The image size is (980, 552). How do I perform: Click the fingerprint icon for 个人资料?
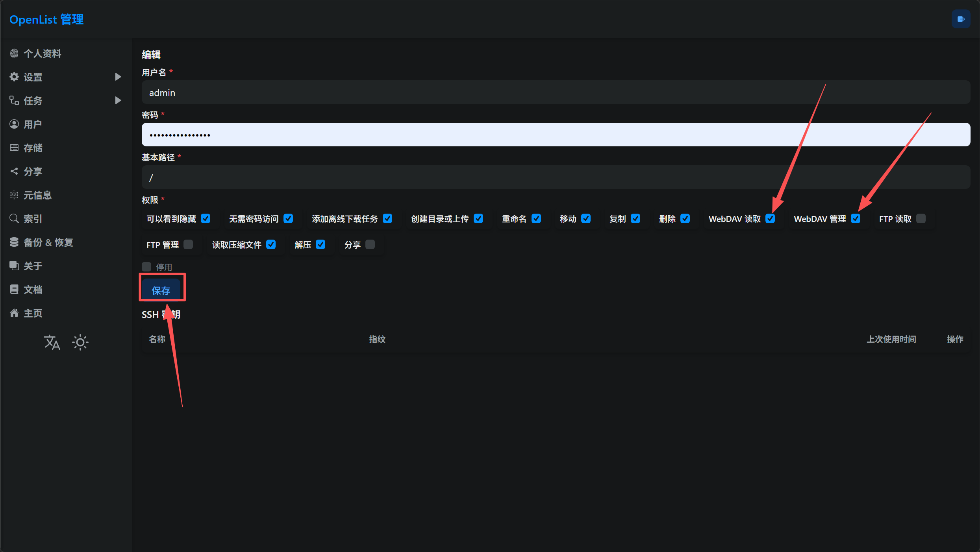(x=14, y=53)
